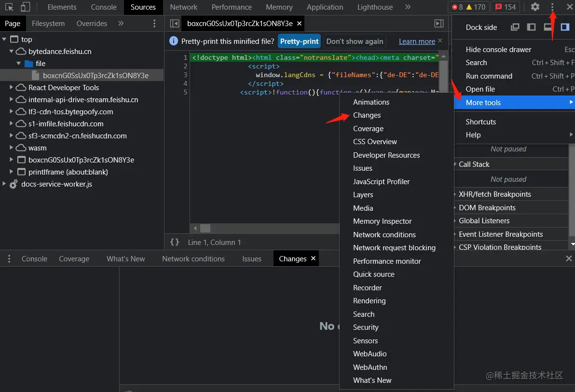
Task: Select the Coverage drawer tab
Action: coord(74,259)
